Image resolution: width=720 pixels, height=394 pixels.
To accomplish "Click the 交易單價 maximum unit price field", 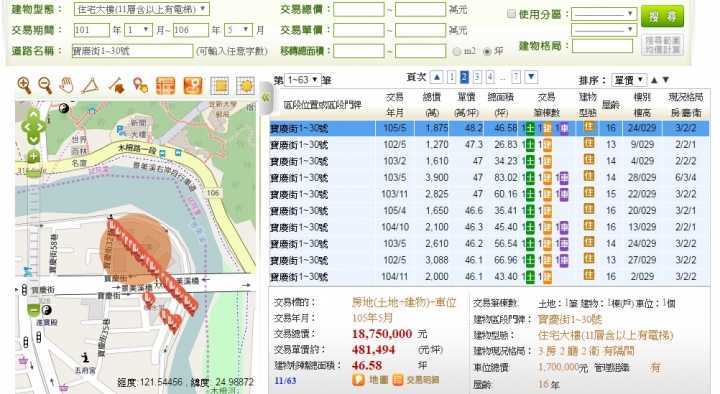I will [x=420, y=30].
